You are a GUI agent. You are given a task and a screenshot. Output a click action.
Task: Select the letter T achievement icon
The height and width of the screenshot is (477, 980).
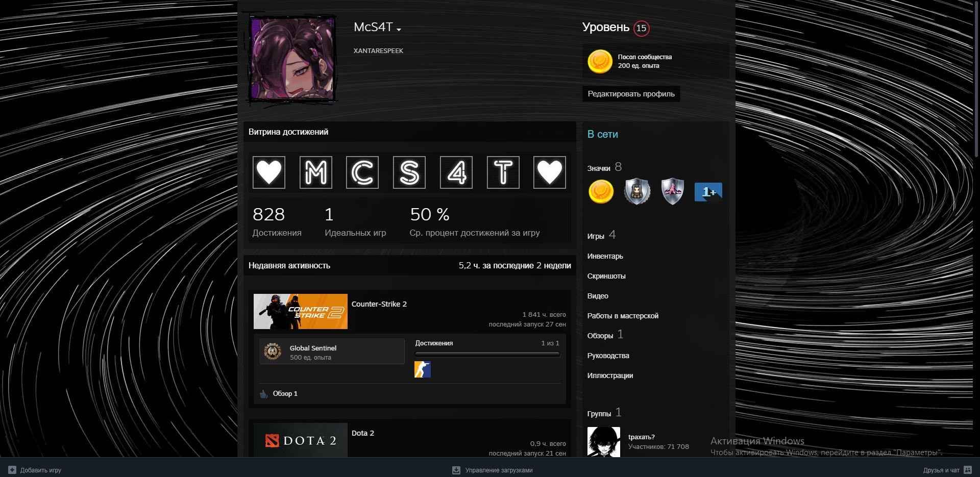[x=503, y=172]
